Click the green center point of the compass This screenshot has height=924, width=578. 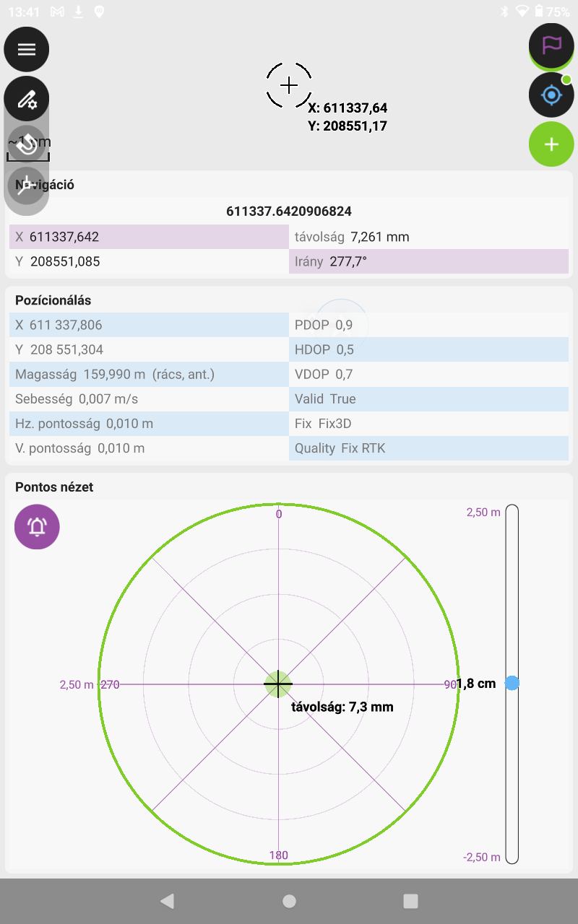click(278, 684)
